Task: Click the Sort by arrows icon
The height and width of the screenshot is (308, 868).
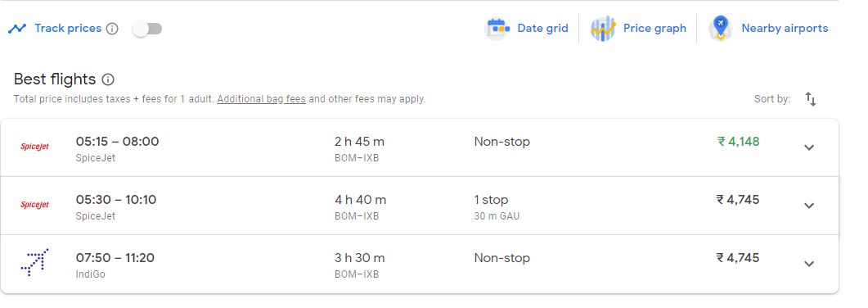Action: point(811,99)
